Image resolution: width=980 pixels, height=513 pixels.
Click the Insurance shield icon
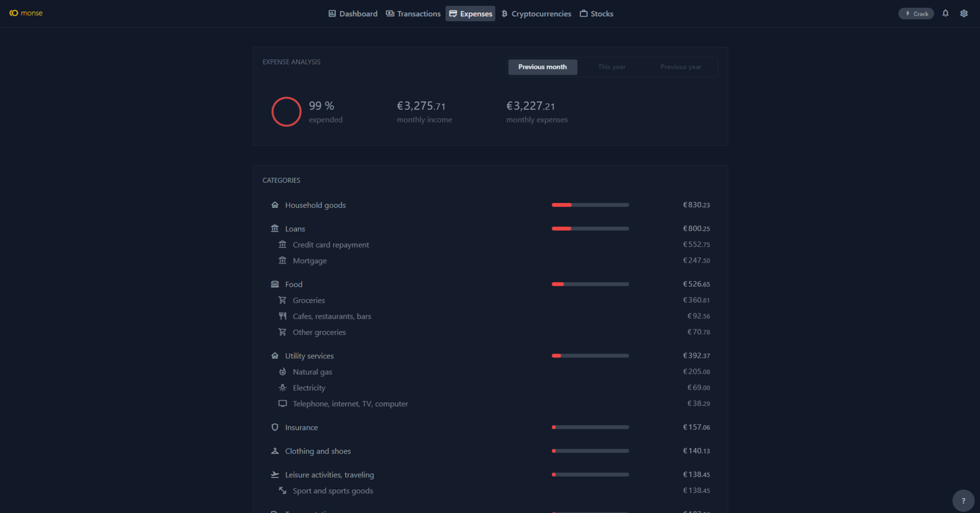[275, 427]
